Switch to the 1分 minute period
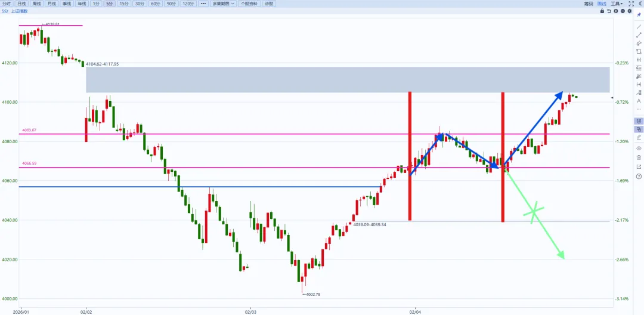The height and width of the screenshot is (315, 644). [95, 4]
